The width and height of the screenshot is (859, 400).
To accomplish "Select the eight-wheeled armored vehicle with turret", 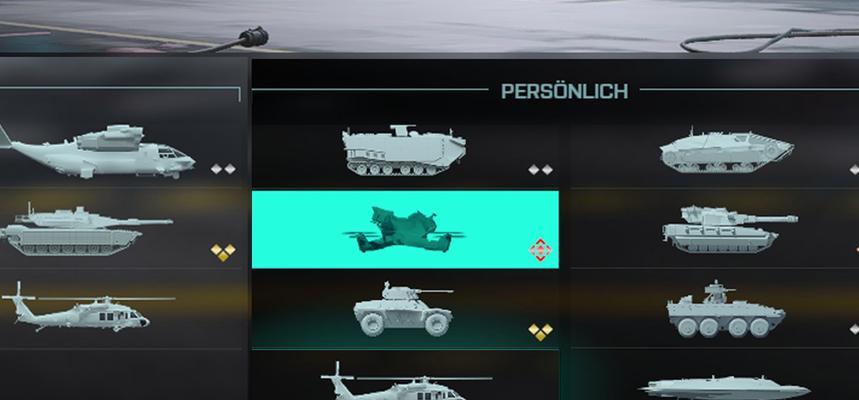I will (725, 310).
